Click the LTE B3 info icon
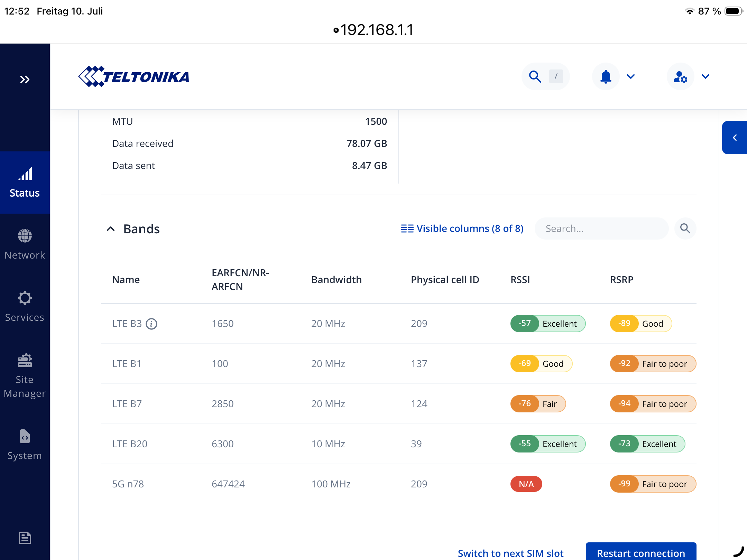 click(x=151, y=324)
